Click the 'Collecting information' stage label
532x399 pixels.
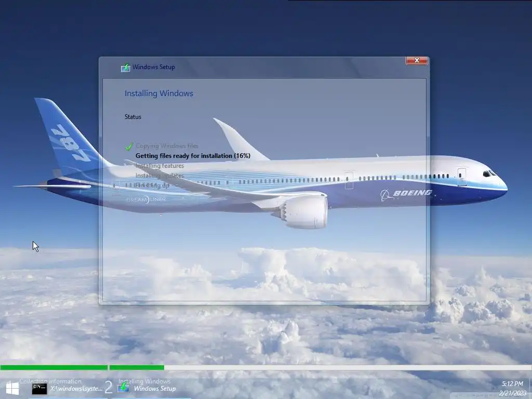(50, 381)
